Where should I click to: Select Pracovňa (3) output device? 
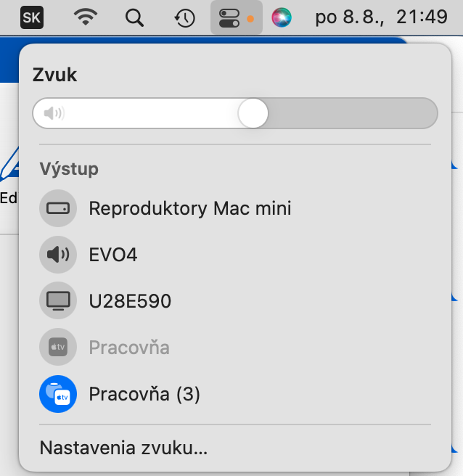[x=144, y=394]
